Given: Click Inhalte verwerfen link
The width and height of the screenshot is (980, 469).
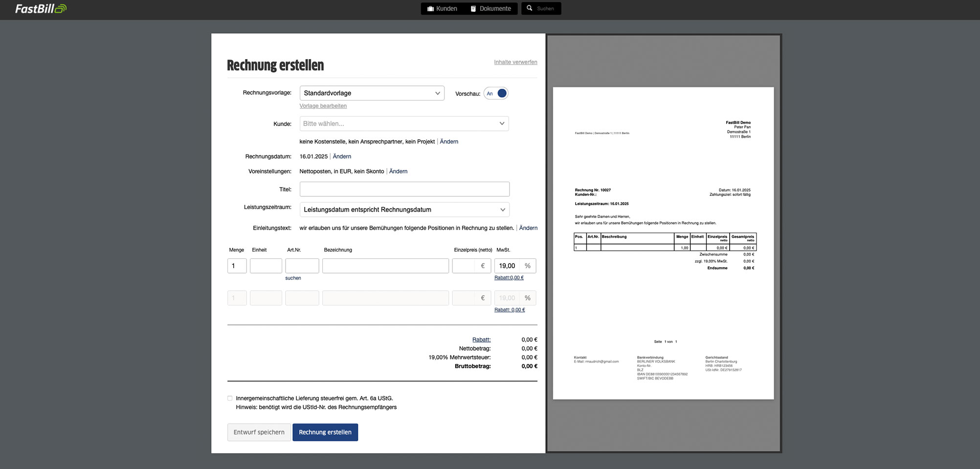Looking at the screenshot, I should coord(515,62).
